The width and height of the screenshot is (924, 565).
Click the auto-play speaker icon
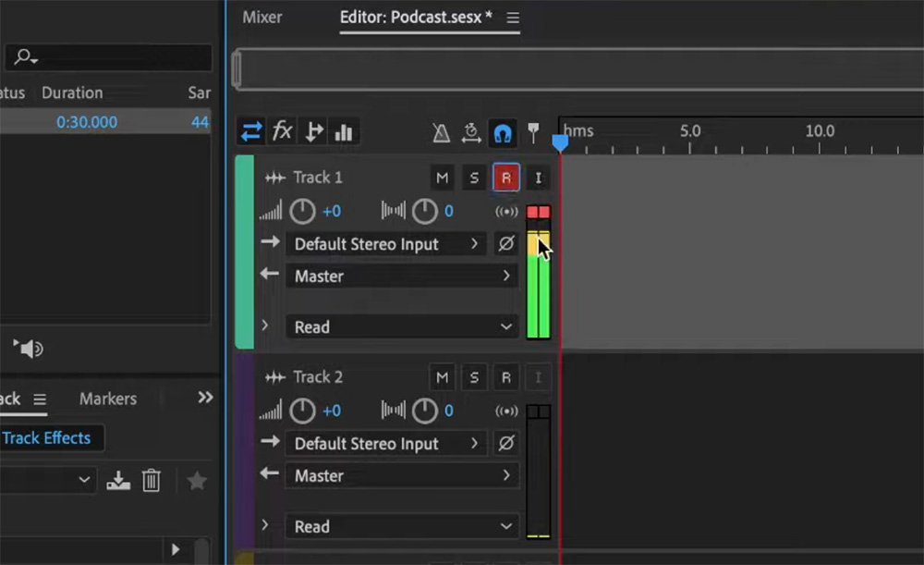coord(28,349)
